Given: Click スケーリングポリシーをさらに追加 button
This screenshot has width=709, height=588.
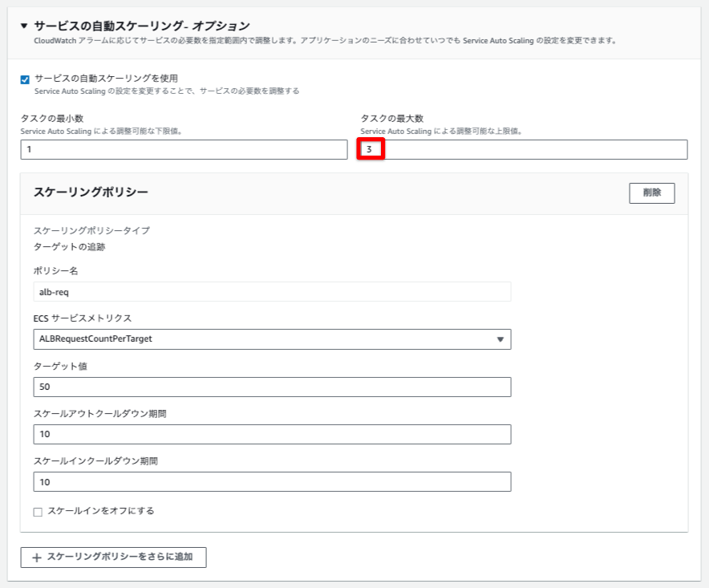Looking at the screenshot, I should pyautogui.click(x=114, y=558).
